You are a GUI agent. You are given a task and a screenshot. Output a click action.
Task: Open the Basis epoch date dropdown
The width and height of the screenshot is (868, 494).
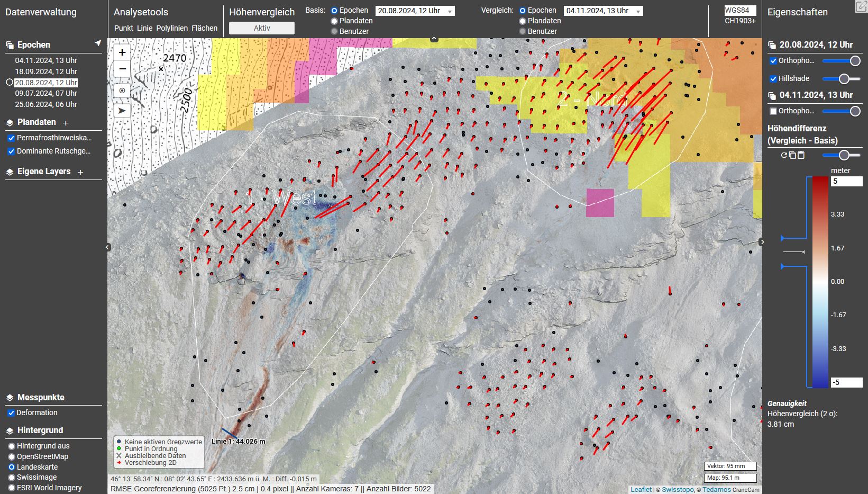pos(415,11)
